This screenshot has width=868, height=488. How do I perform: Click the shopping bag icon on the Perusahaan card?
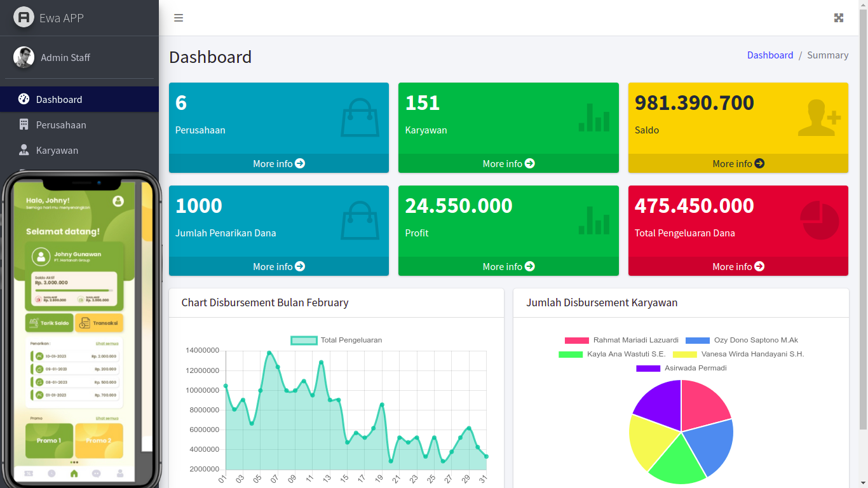point(360,118)
